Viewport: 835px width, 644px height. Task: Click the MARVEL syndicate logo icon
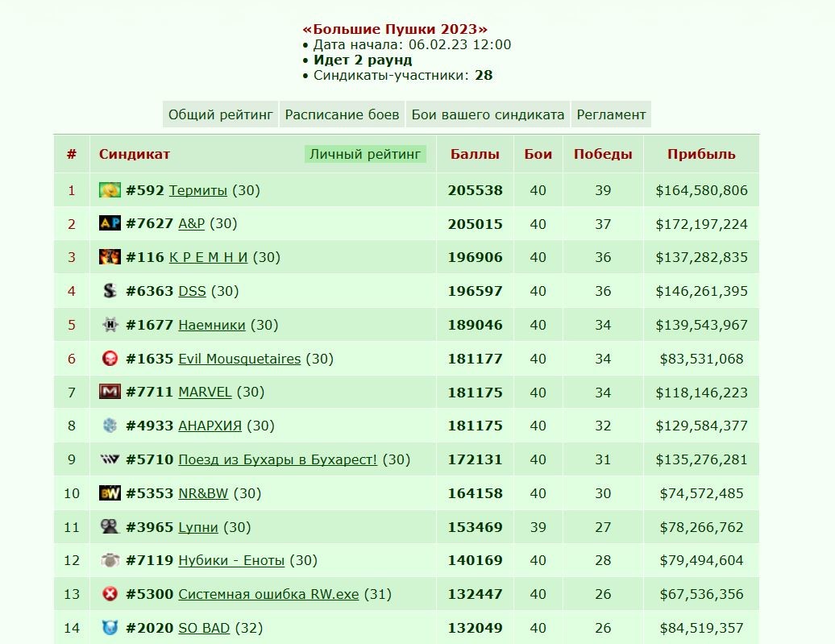110,392
